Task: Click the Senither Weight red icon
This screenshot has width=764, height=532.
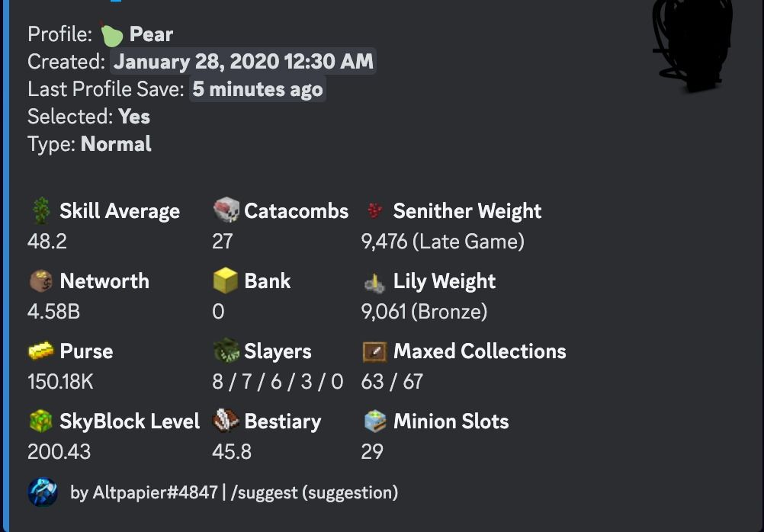Action: (x=374, y=211)
